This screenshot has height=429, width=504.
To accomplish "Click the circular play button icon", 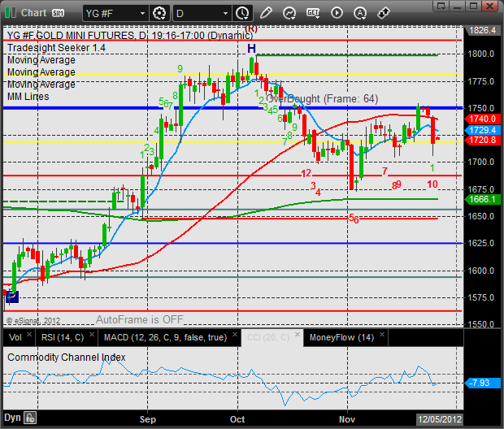I will click(x=337, y=13).
